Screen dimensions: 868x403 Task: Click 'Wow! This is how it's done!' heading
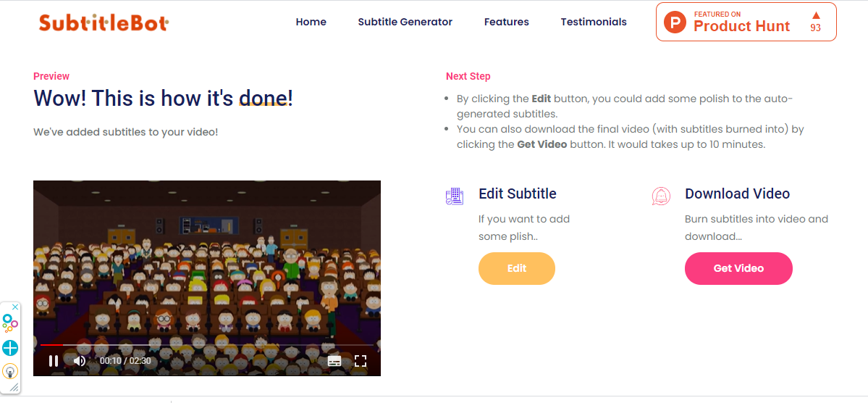click(164, 99)
